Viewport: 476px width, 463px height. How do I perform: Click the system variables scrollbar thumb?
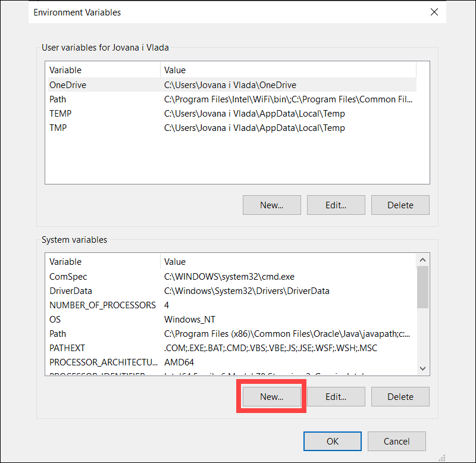point(422,287)
